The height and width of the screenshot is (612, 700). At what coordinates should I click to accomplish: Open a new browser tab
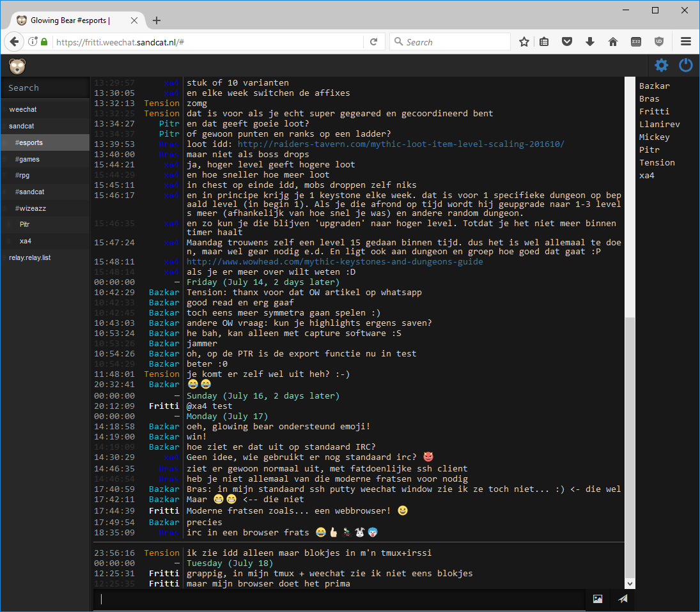(157, 20)
